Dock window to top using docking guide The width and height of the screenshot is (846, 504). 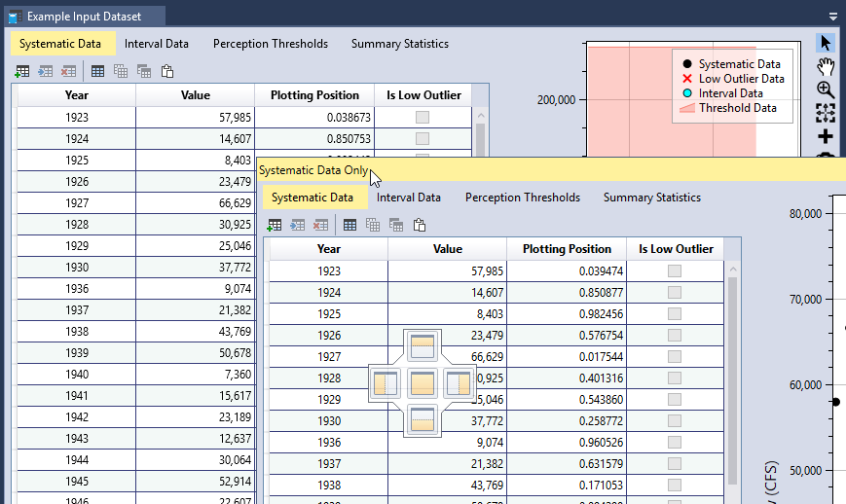[x=423, y=347]
